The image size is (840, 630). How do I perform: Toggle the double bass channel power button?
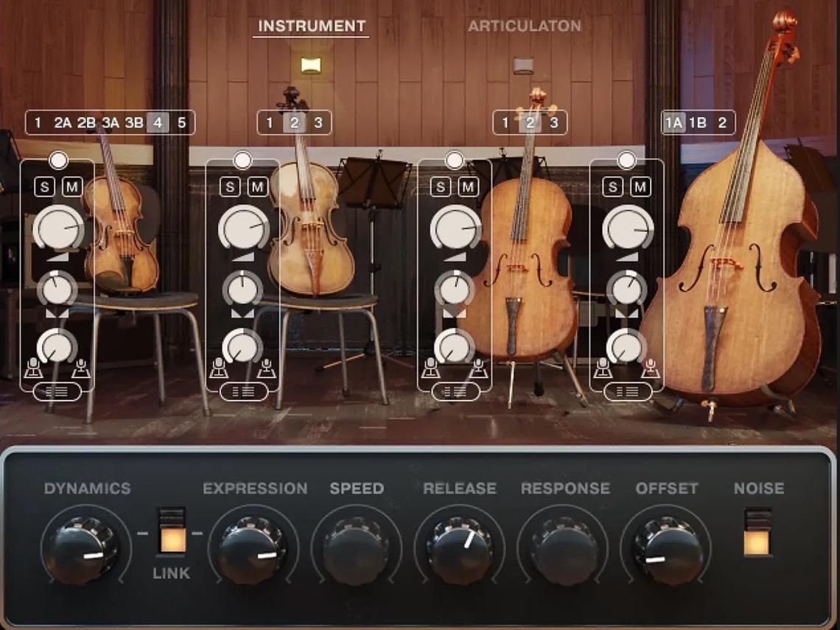pyautogui.click(x=626, y=160)
